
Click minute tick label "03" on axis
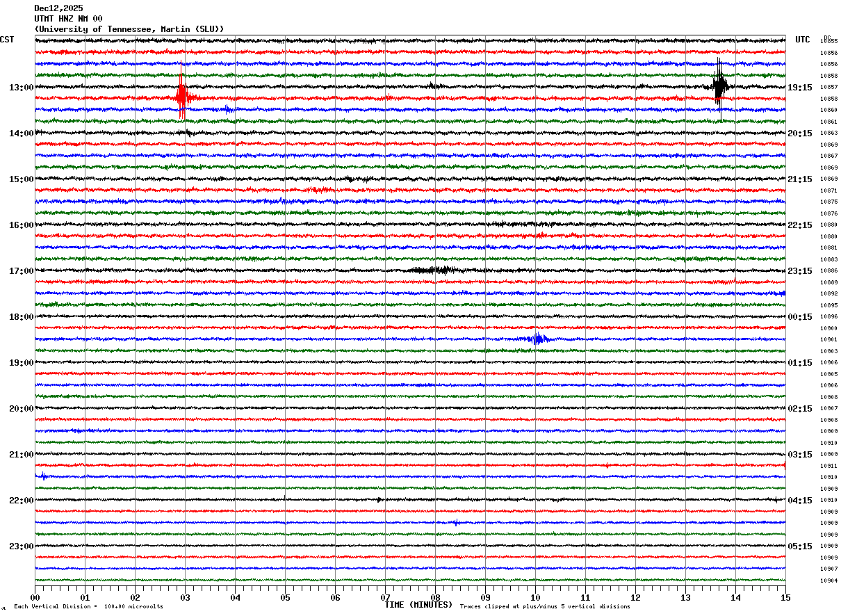[x=185, y=598]
